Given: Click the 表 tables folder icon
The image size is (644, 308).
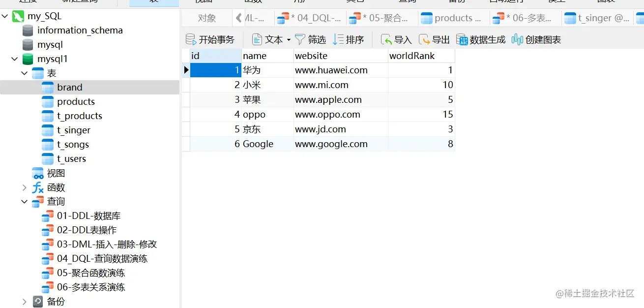Looking at the screenshot, I should [38, 73].
